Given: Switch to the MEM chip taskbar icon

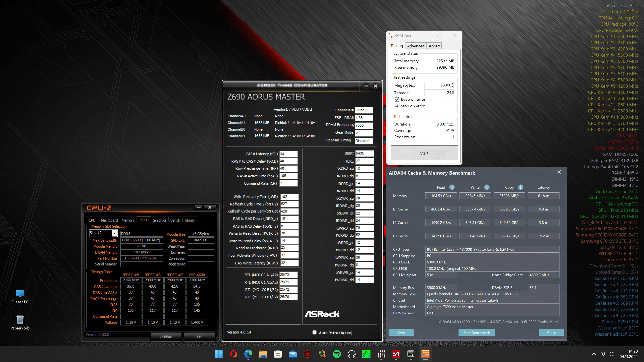Looking at the screenshot, I should (x=411, y=354).
